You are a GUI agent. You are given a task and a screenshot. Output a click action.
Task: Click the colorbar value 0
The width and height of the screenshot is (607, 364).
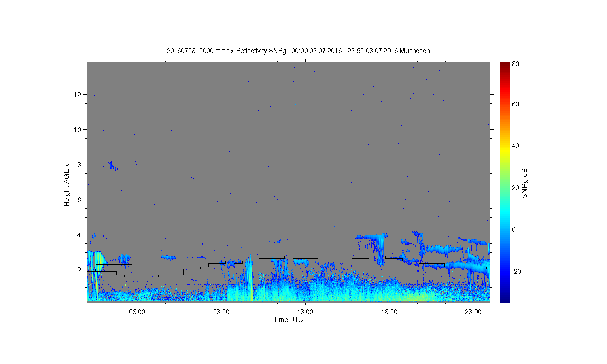pyautogui.click(x=514, y=229)
